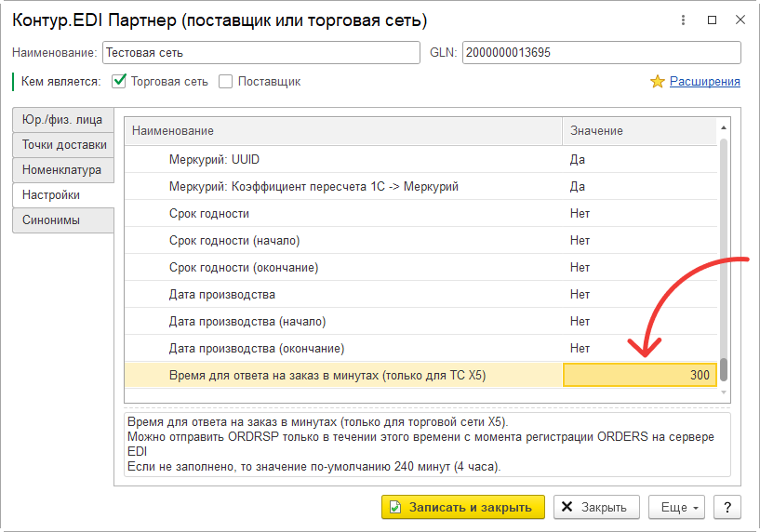The width and height of the screenshot is (760, 532).
Task: Open the Синонимы tab
Action: tap(63, 220)
